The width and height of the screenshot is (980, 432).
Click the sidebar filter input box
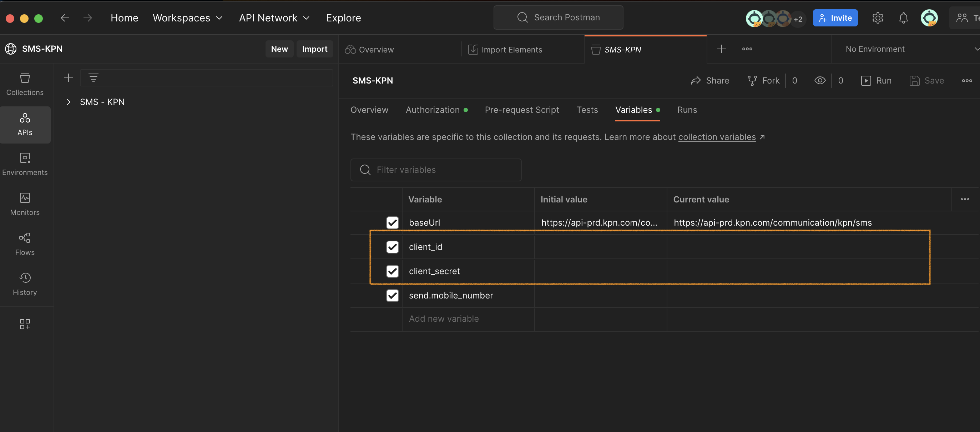click(207, 78)
